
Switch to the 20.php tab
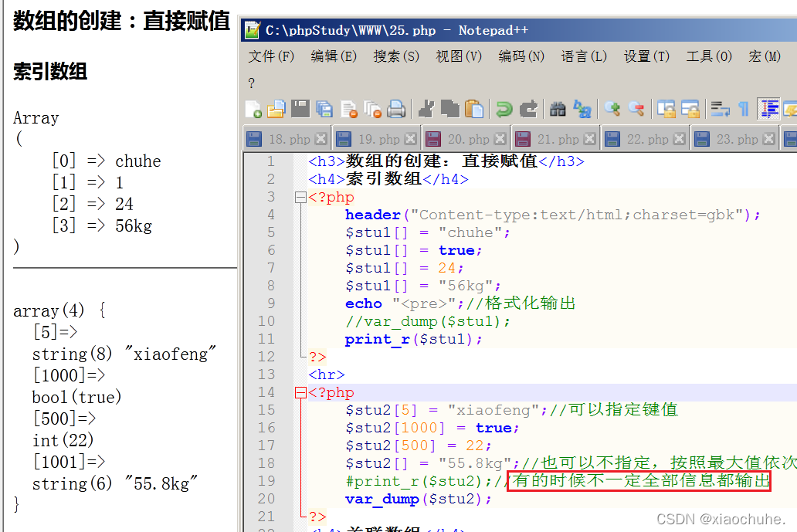(x=468, y=139)
